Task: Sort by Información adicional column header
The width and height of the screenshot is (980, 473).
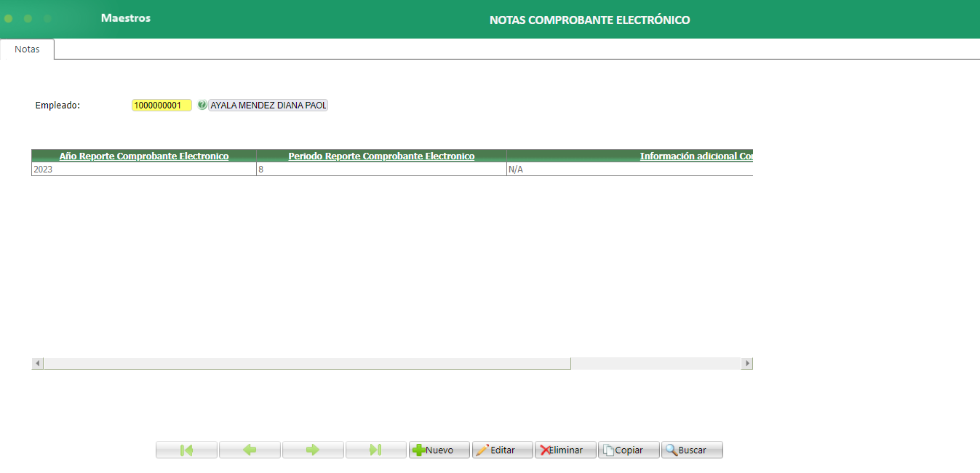Action: [x=696, y=156]
